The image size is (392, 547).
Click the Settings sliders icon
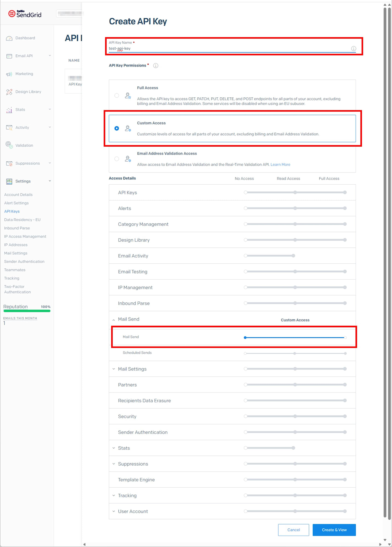pyautogui.click(x=9, y=181)
